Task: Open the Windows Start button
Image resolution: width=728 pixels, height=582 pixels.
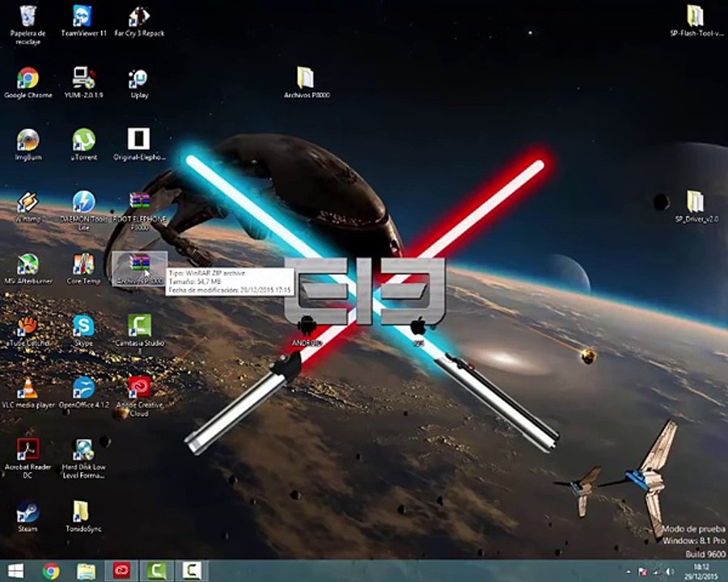Action: 15,571
